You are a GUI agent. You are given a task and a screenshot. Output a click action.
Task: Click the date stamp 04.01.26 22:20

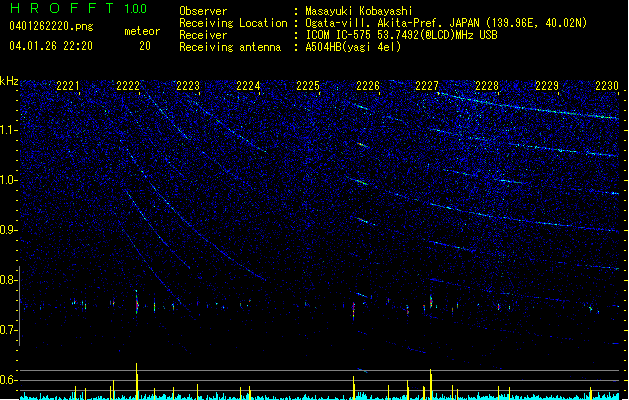click(51, 46)
